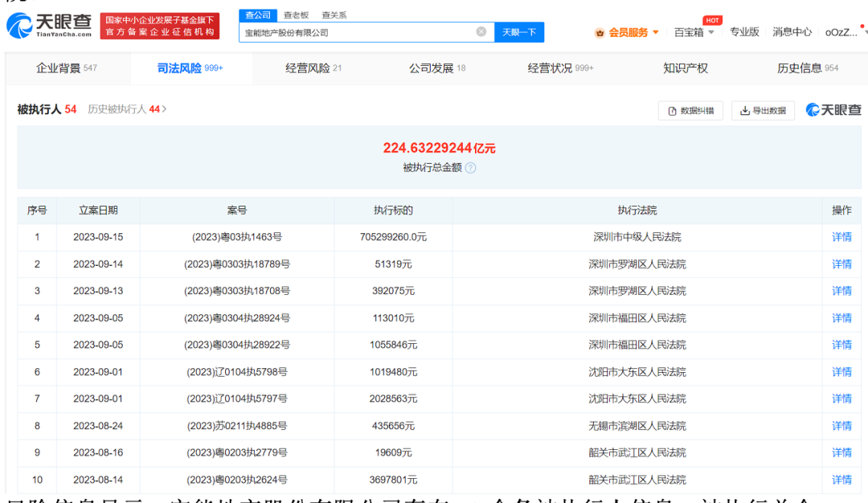Click 立案日期 column header
This screenshot has width=868, height=503.
98,211
